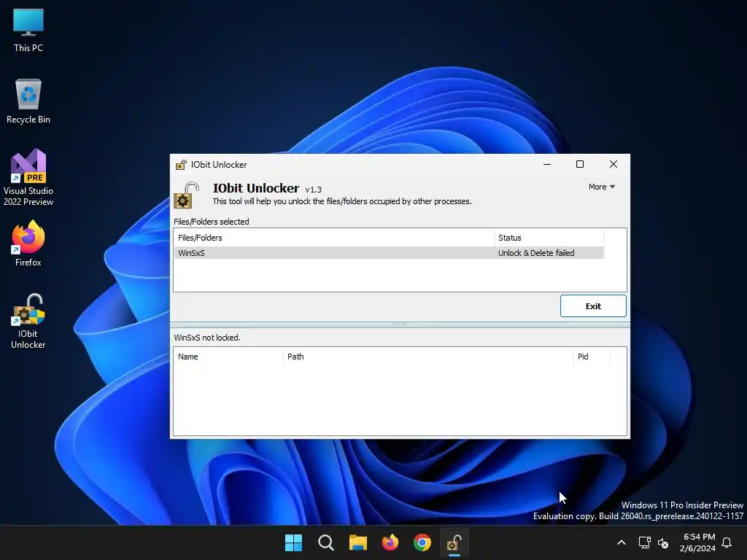This screenshot has height=560, width=747.
Task: Select the Recycle Bin desktop icon
Action: tap(28, 101)
